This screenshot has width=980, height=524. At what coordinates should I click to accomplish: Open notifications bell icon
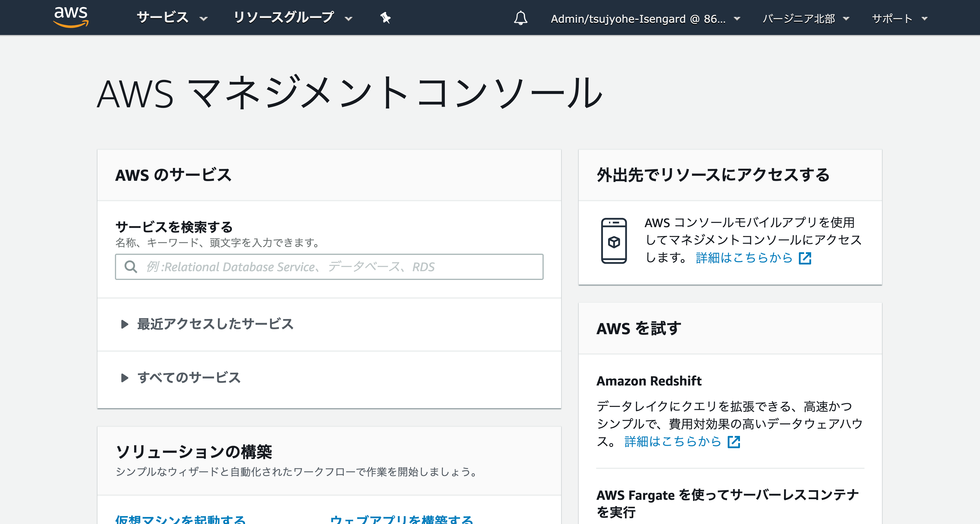(520, 18)
